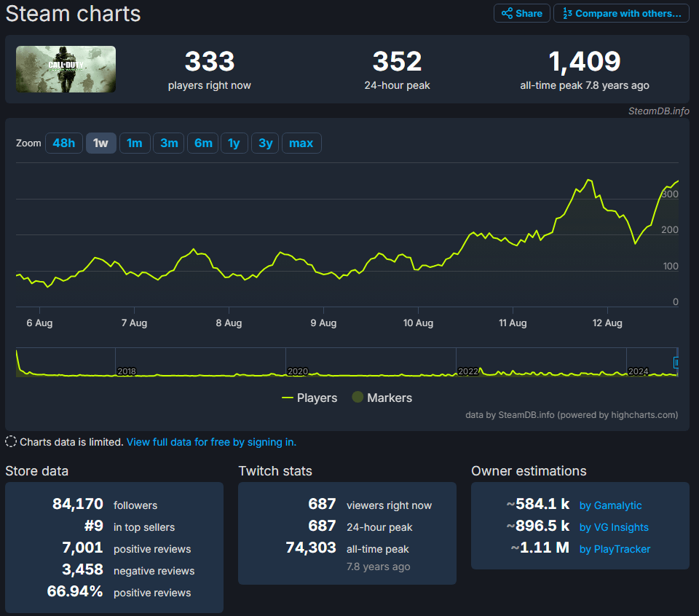Click the 'viewers right now' label

(x=389, y=505)
